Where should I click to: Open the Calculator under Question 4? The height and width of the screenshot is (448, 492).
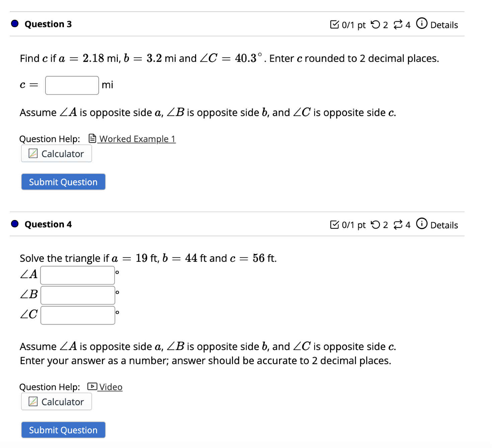(x=56, y=402)
